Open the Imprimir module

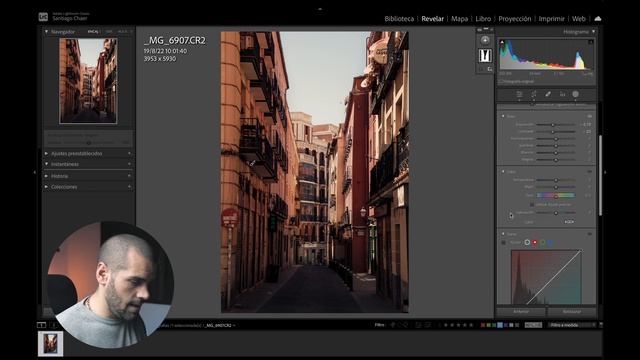(x=551, y=19)
